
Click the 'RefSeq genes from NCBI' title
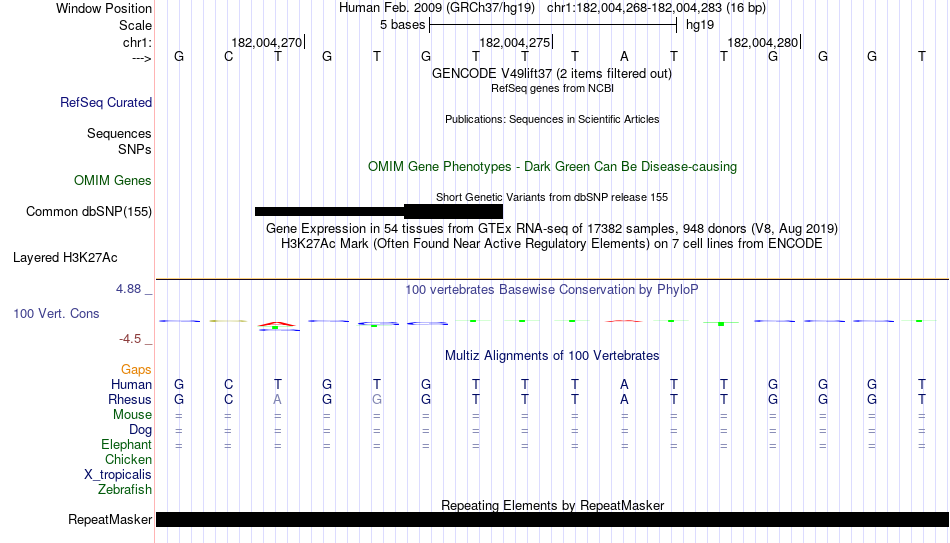click(552, 88)
